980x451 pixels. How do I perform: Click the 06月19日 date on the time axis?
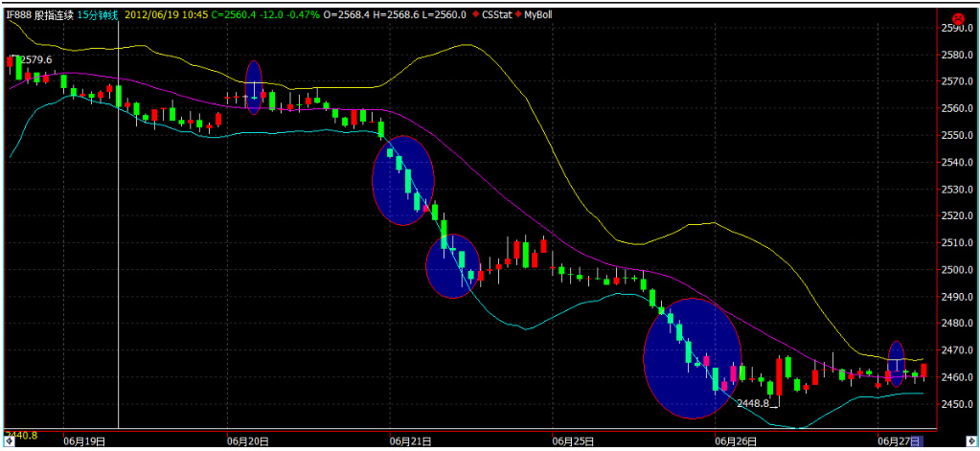pyautogui.click(x=83, y=441)
